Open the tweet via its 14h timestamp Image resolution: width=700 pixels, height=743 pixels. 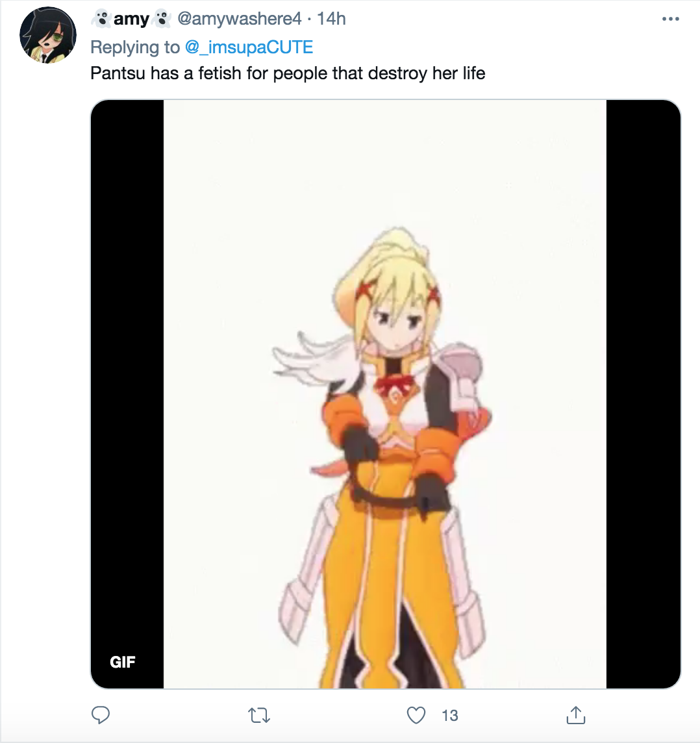[x=331, y=19]
